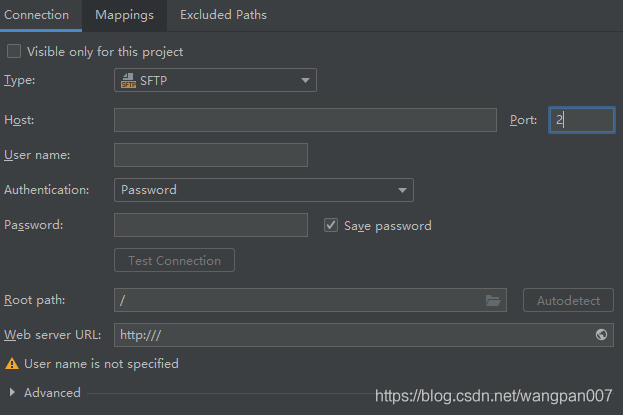623x415 pixels.
Task: Focus the Password input field
Action: (211, 225)
